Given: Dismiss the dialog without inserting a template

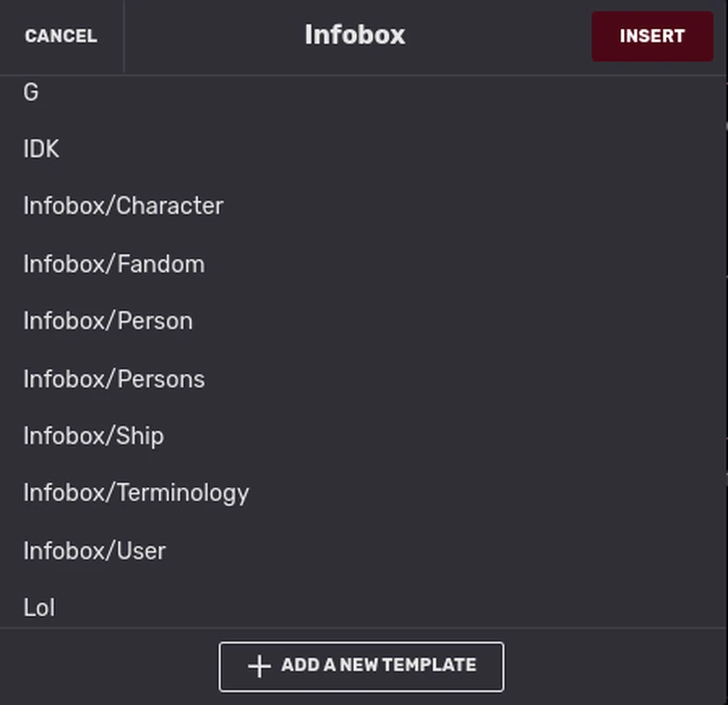Looking at the screenshot, I should pos(61,37).
